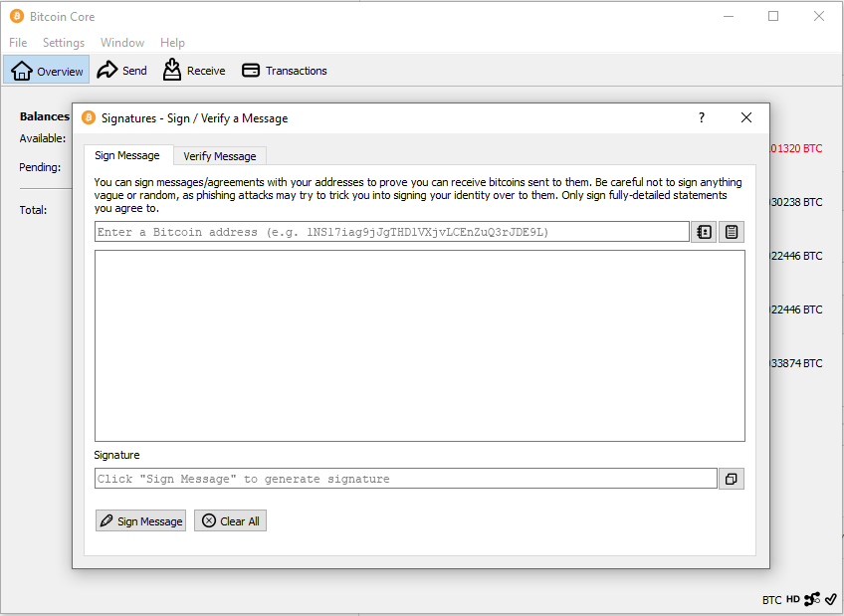
Task: Click the 'Total:' balance label
Action: (x=33, y=210)
